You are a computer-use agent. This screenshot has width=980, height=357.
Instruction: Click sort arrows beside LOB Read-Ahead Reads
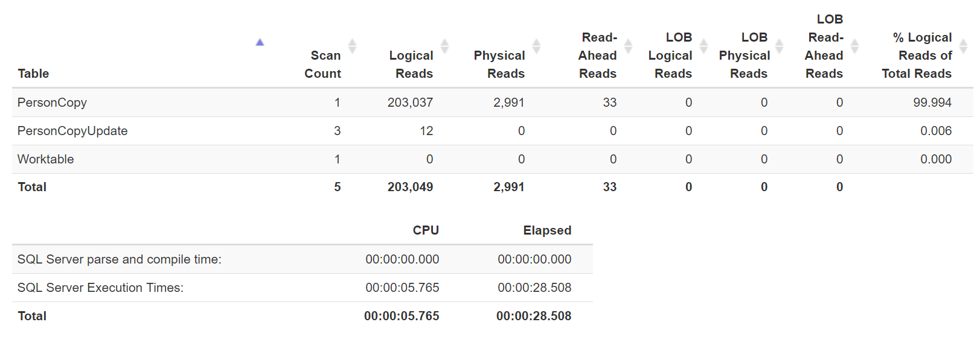(855, 46)
